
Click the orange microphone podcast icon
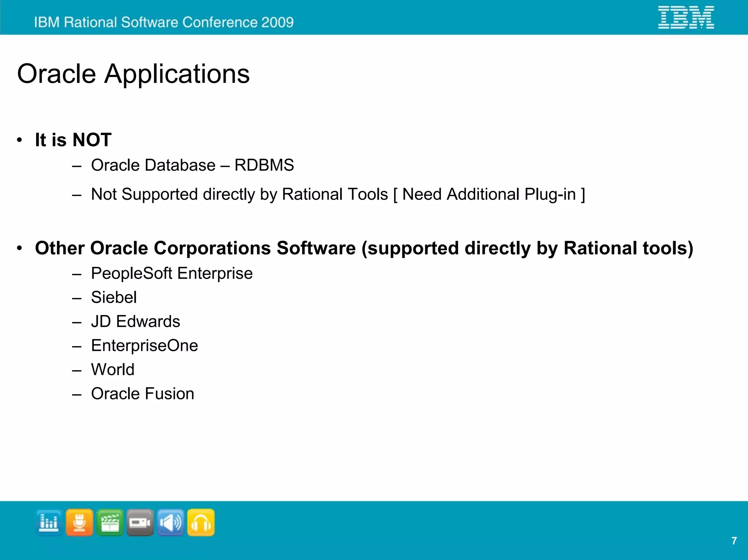[79, 522]
